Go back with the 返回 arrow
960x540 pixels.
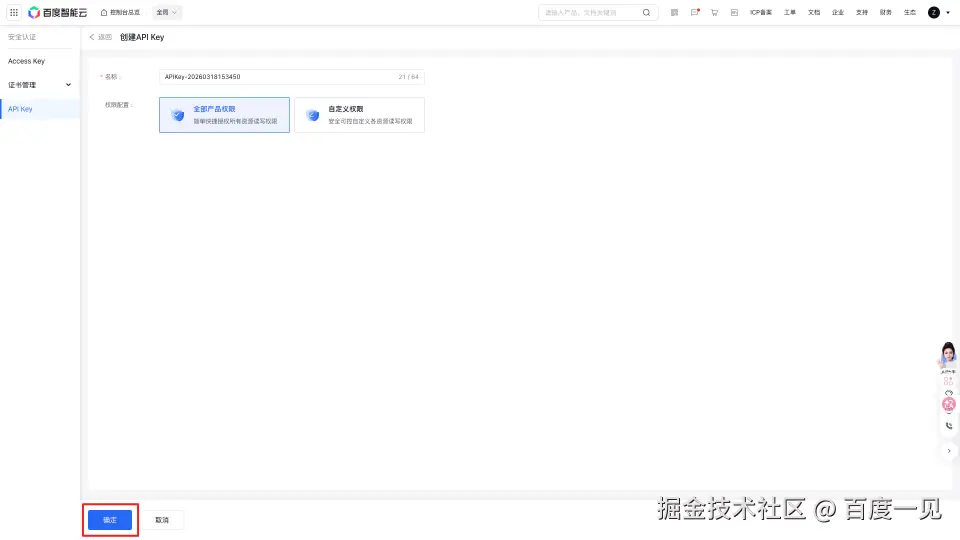pyautogui.click(x=100, y=37)
